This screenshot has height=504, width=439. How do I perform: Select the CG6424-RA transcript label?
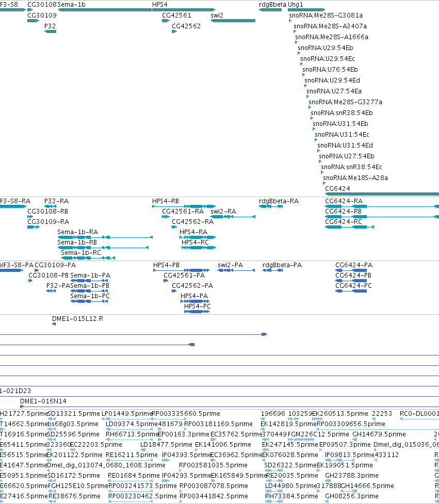(x=344, y=201)
